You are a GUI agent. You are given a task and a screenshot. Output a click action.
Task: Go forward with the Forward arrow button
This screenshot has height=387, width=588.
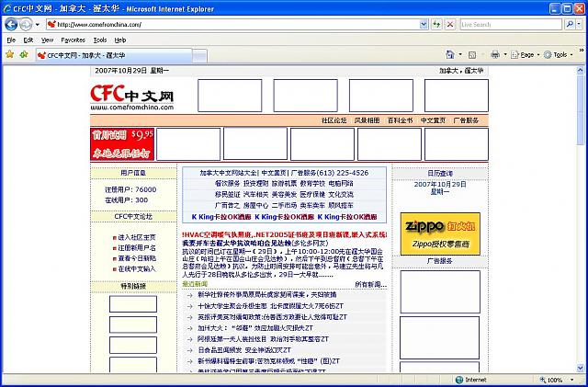click(x=26, y=25)
